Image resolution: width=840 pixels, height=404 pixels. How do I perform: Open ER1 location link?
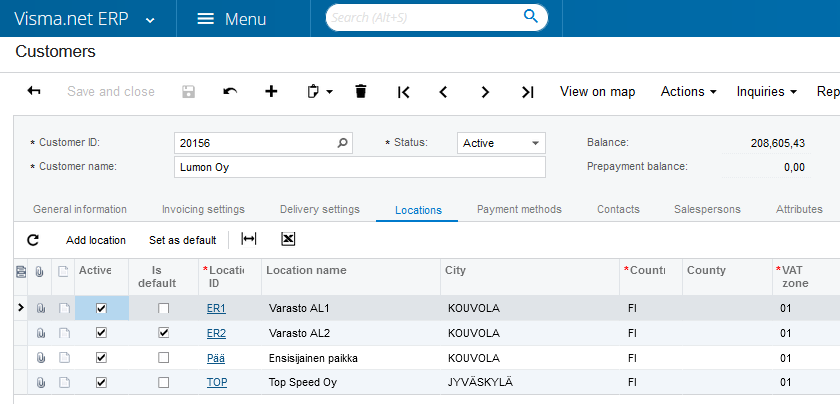click(216, 309)
